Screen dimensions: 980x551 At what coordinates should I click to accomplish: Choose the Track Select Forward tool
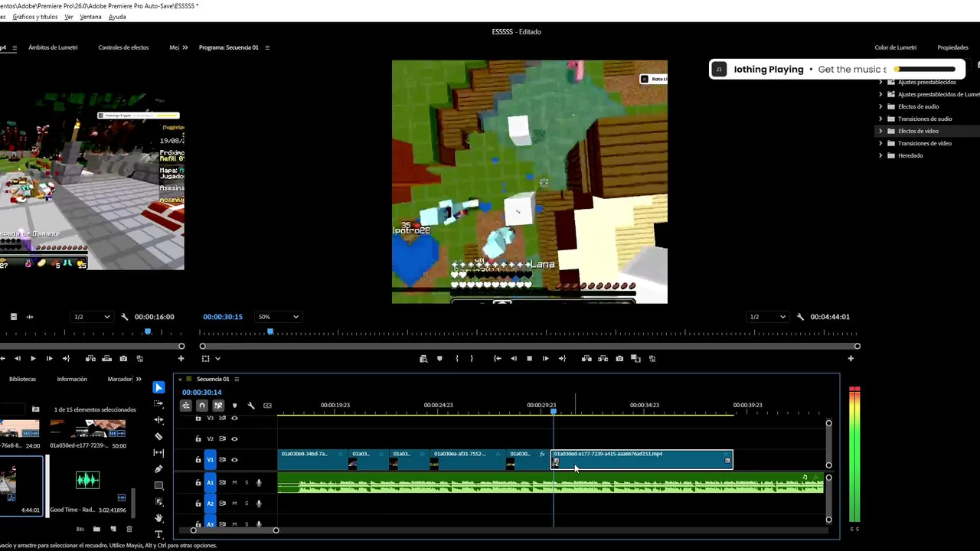click(158, 404)
